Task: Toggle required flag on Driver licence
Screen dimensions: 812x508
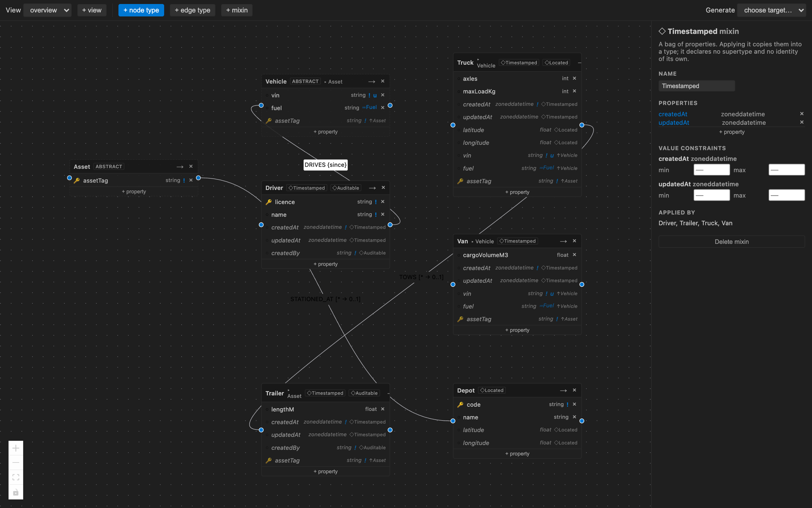Action: (x=376, y=202)
